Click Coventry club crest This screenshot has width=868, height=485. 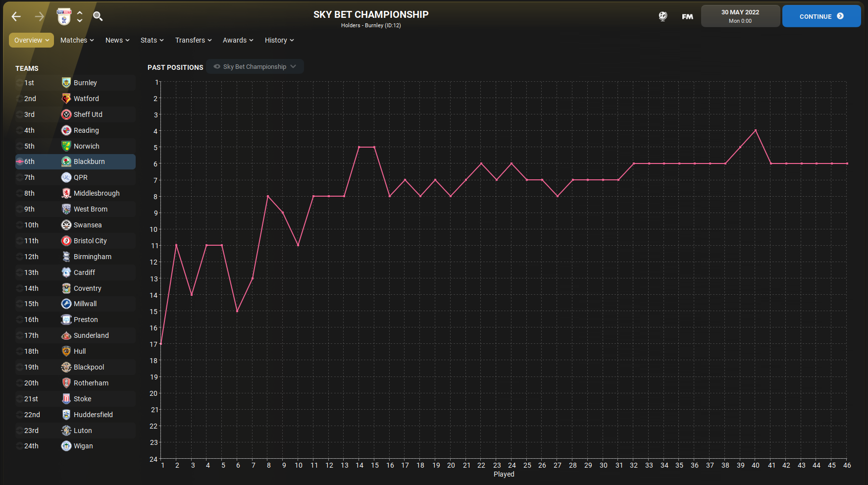pyautogui.click(x=66, y=288)
